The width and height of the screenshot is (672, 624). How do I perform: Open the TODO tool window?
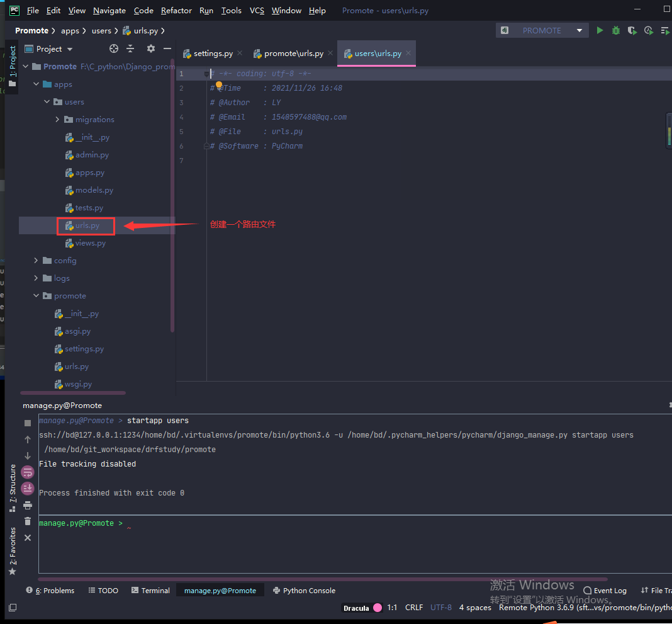tap(103, 591)
